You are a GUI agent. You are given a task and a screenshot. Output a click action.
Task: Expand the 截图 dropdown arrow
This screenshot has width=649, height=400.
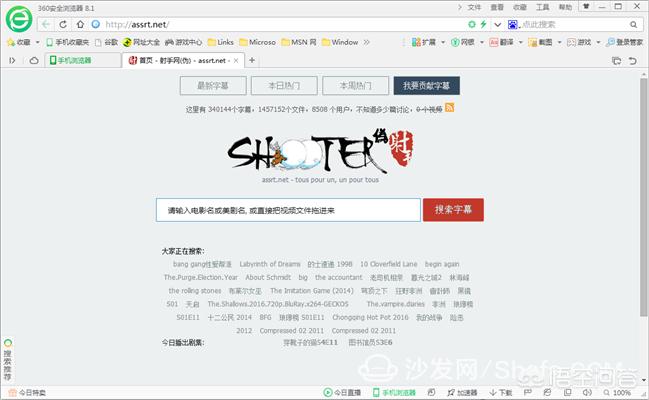[559, 42]
